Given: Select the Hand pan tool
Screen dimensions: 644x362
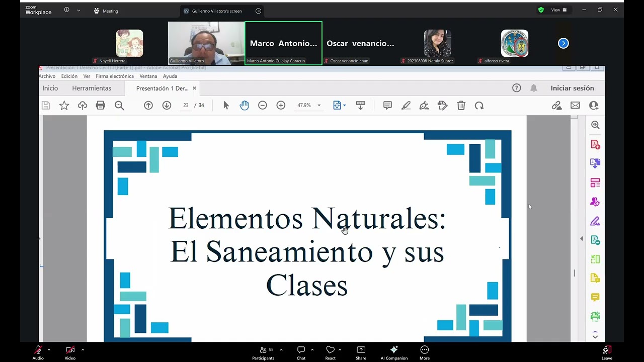Looking at the screenshot, I should 244,105.
